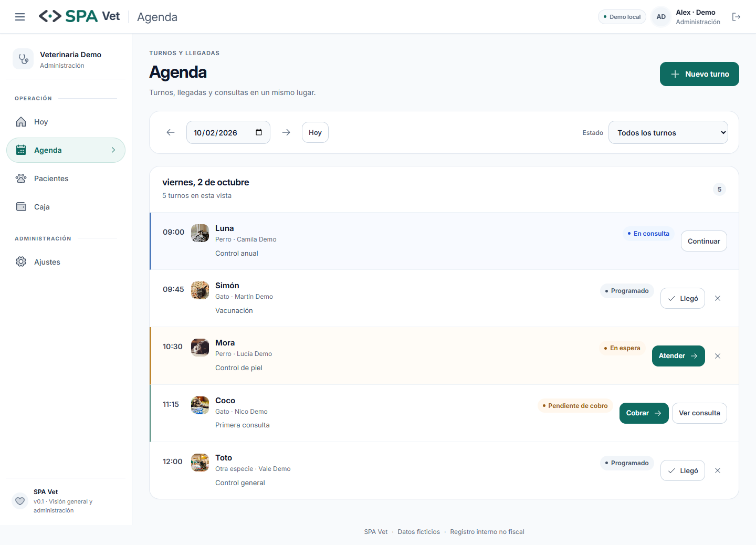Click Ver consulta for Coco
This screenshot has height=545, width=756.
[x=699, y=413]
